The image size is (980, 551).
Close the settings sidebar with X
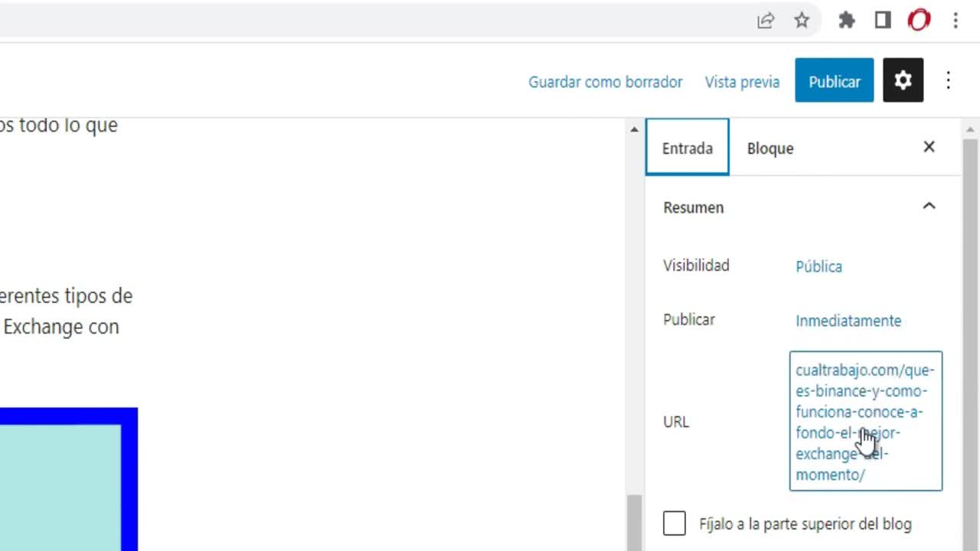click(929, 147)
